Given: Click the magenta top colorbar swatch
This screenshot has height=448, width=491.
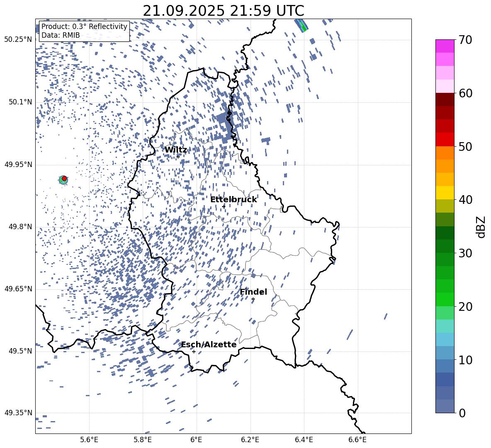Looking at the screenshot, I should tap(445, 46).
